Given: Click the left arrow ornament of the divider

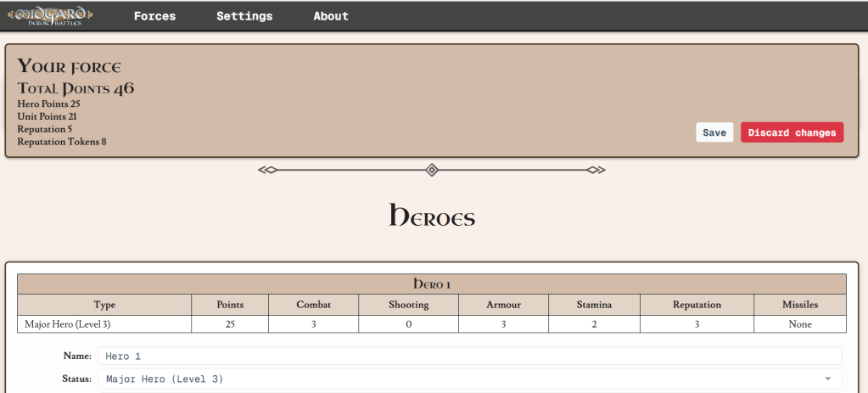Looking at the screenshot, I should point(268,171).
